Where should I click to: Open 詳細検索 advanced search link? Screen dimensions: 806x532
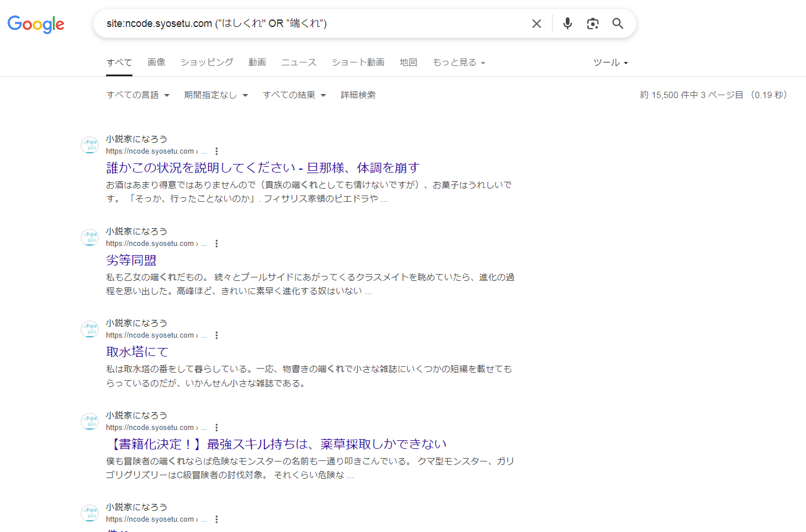(358, 95)
